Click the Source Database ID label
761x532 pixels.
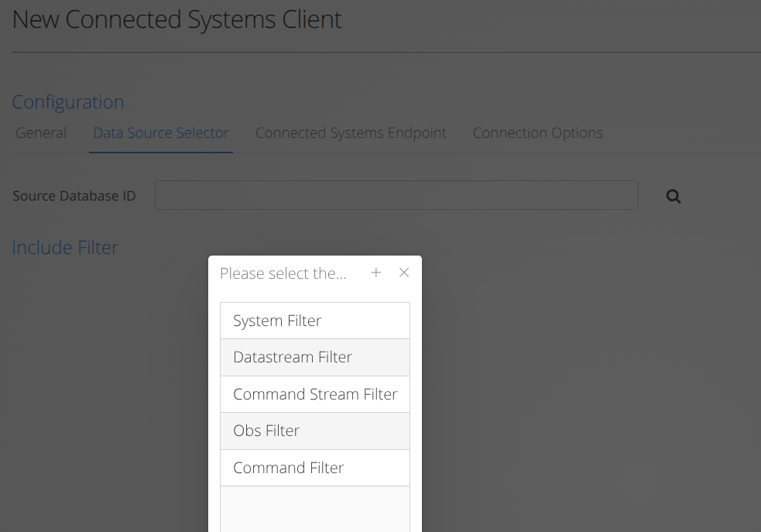pyautogui.click(x=74, y=196)
